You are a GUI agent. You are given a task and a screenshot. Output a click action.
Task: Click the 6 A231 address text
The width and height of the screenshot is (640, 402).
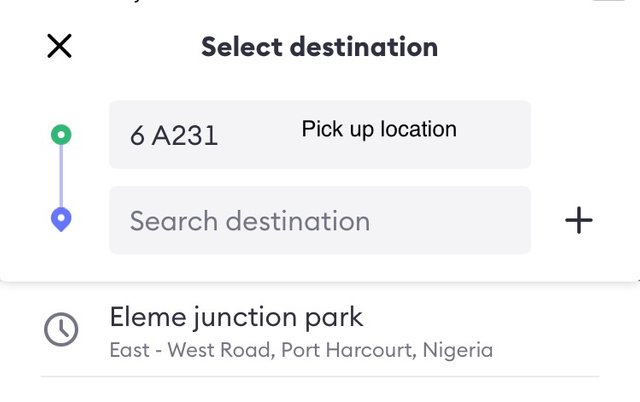[x=174, y=135]
